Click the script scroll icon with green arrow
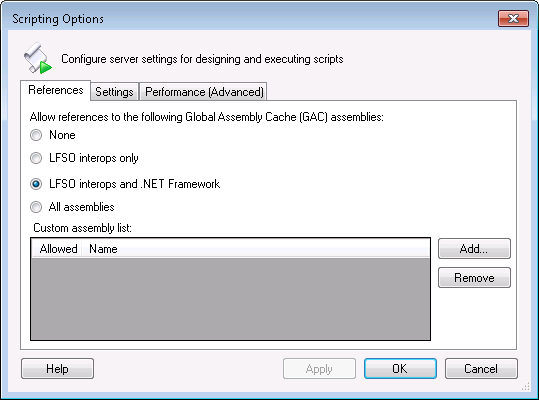Screen dimensions: 539x400 click(38, 58)
